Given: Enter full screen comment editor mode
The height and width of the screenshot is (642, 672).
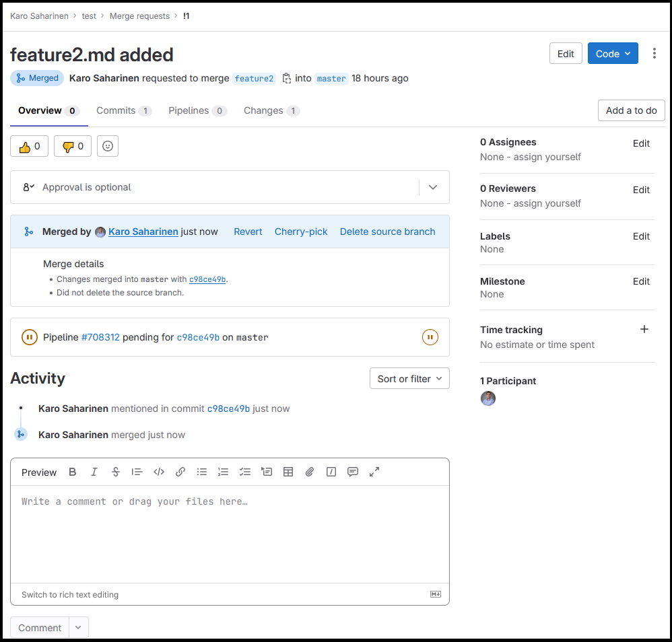Looking at the screenshot, I should (x=374, y=472).
